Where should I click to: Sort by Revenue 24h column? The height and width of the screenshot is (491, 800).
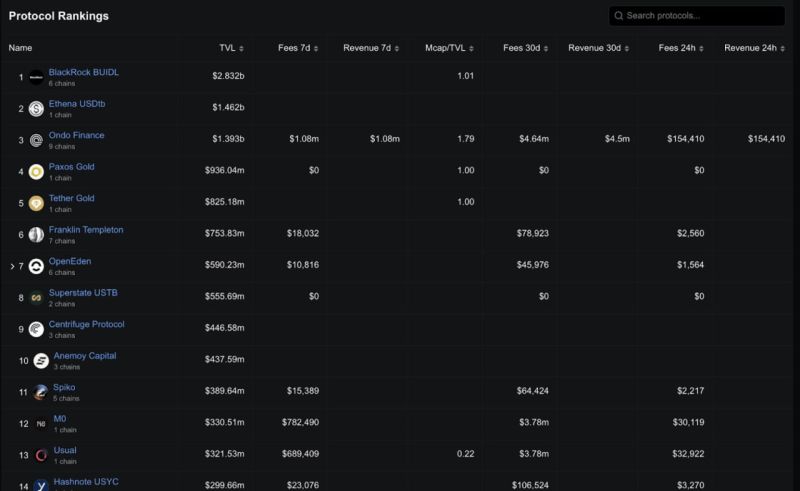point(755,48)
